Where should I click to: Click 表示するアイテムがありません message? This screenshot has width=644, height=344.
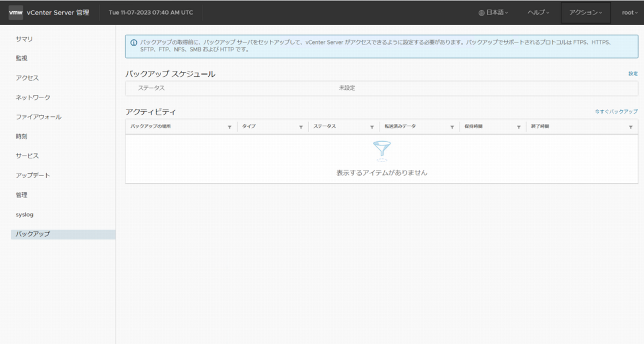[x=382, y=173]
